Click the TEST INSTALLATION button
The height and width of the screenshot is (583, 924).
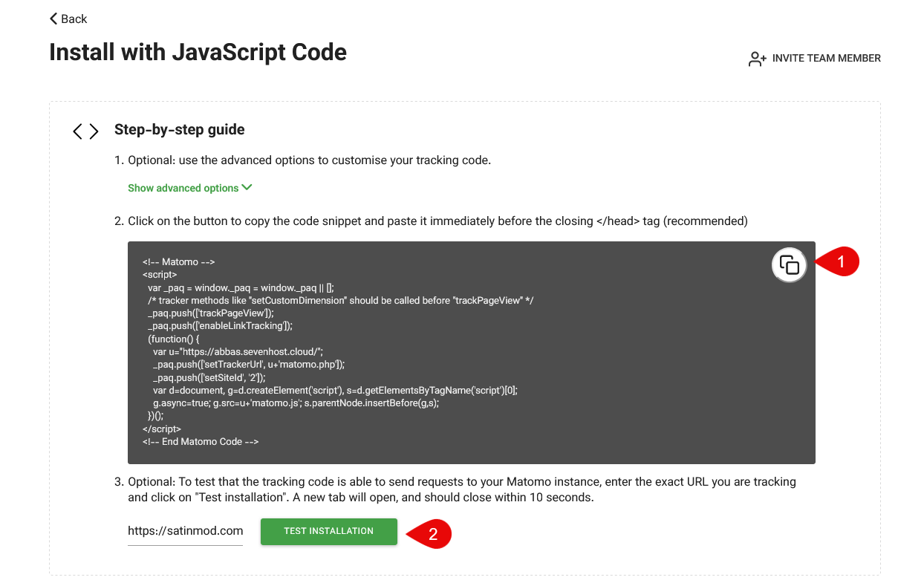329,531
